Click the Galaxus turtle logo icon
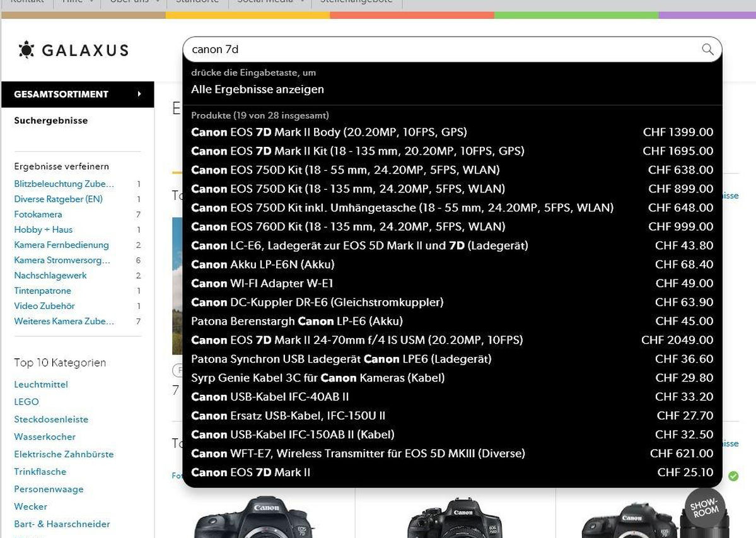The image size is (756, 538). coord(26,50)
